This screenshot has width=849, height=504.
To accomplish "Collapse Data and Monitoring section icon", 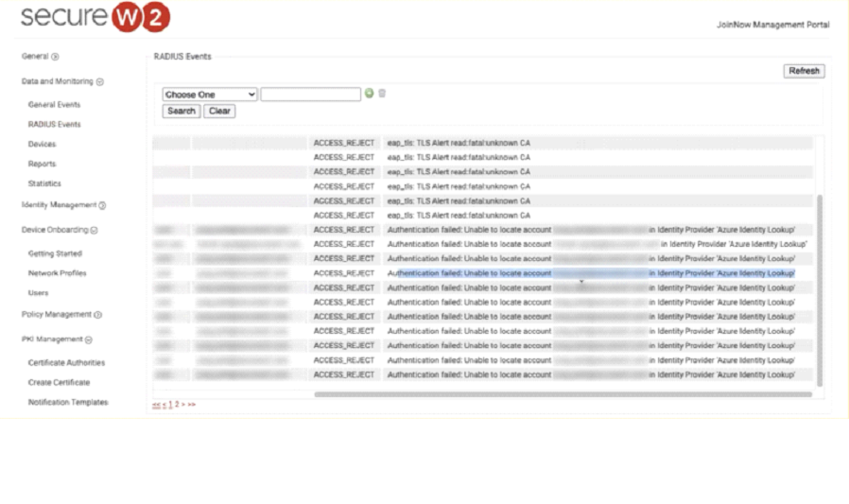I will point(100,82).
